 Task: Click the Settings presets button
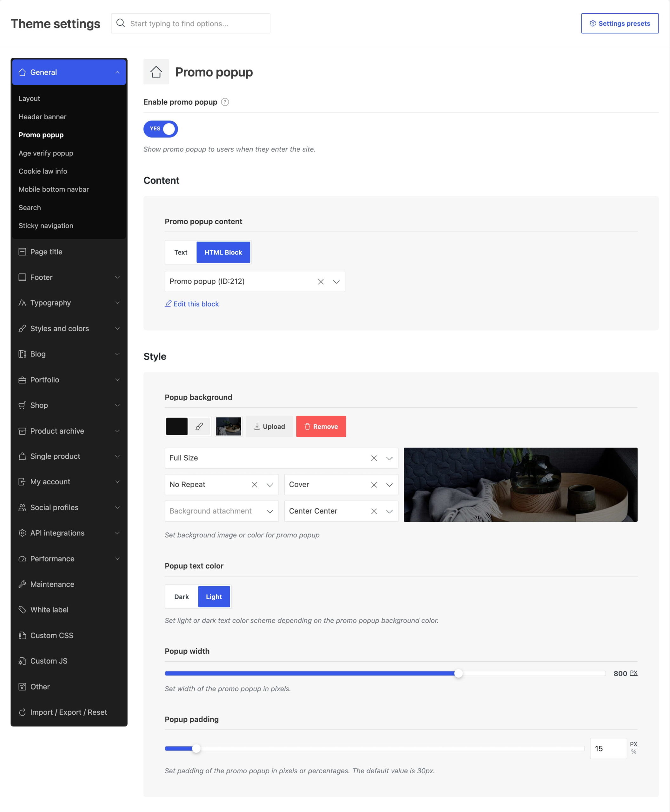[x=620, y=23]
